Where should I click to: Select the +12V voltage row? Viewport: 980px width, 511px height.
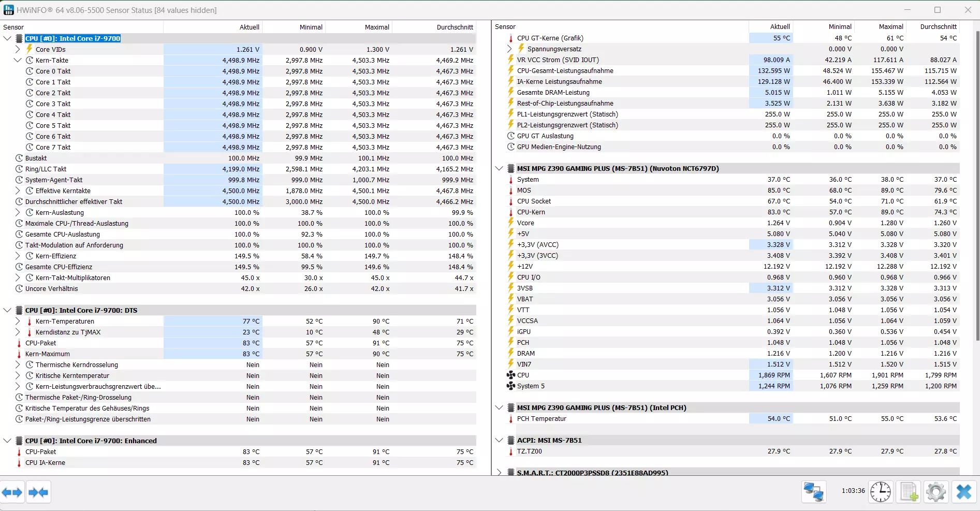click(733, 266)
